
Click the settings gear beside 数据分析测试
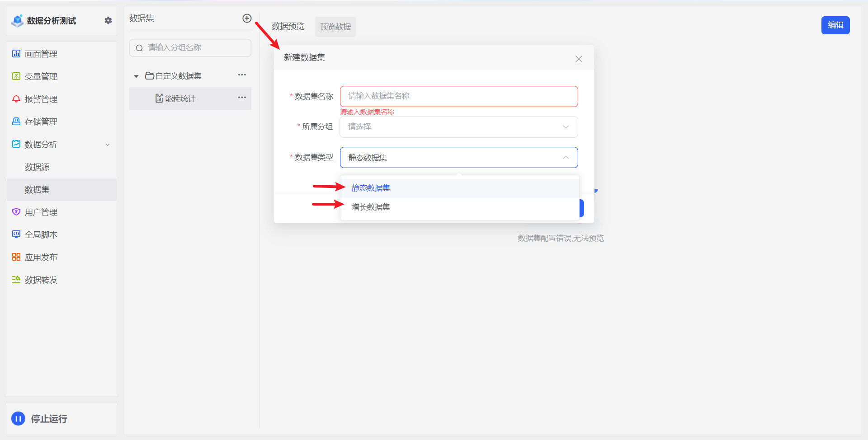click(108, 20)
